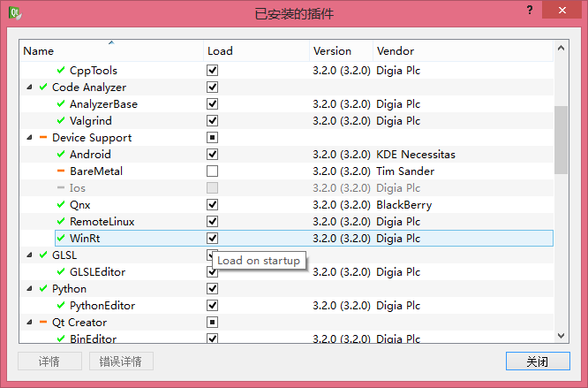
Task: Select the Qnx plugin row name
Action: (x=79, y=204)
